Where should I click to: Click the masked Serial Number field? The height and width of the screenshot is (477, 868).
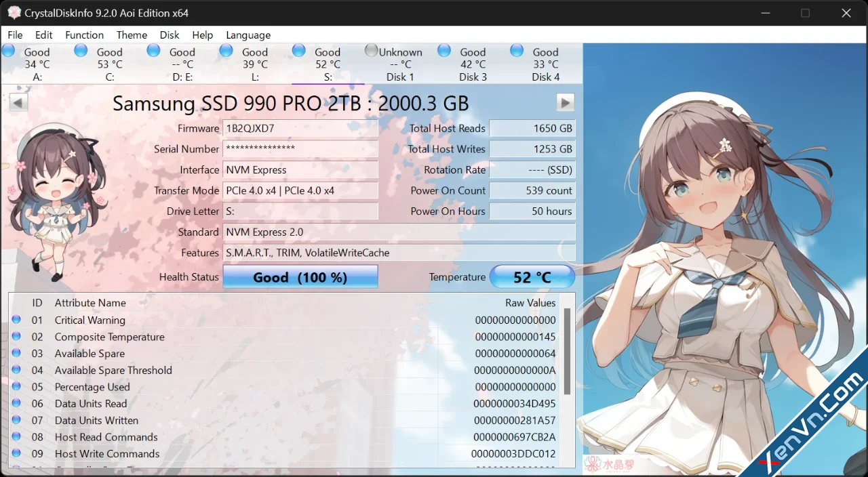pos(300,149)
